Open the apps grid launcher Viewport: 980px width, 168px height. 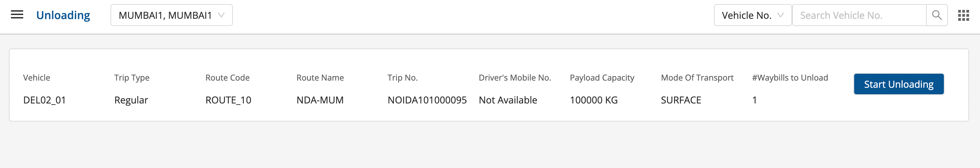pos(963,15)
